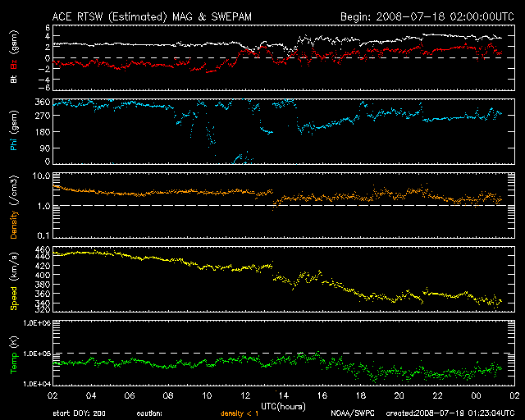Click the 460 tick on the Speed axis
Image resolution: width=525 pixels, height=420 pixels.
point(43,249)
